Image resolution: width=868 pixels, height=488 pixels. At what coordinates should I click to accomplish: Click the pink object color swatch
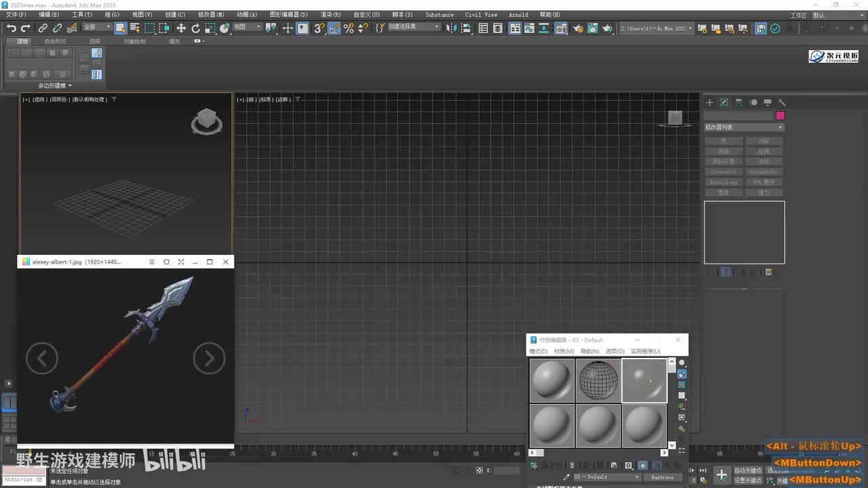click(780, 116)
